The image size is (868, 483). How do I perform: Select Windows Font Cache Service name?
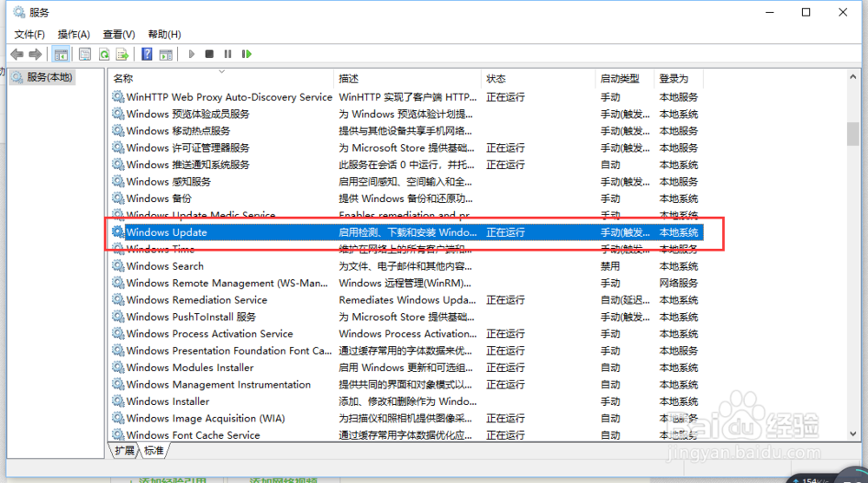coord(194,434)
